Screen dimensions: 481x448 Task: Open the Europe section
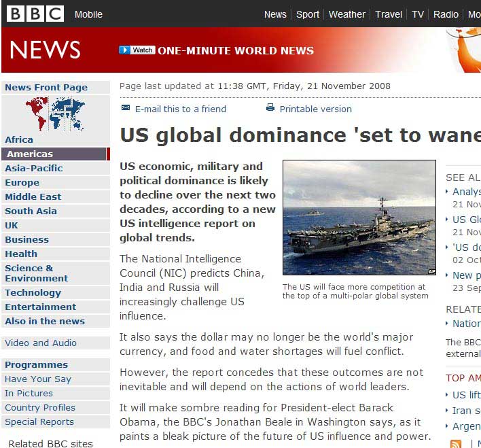coord(56,183)
